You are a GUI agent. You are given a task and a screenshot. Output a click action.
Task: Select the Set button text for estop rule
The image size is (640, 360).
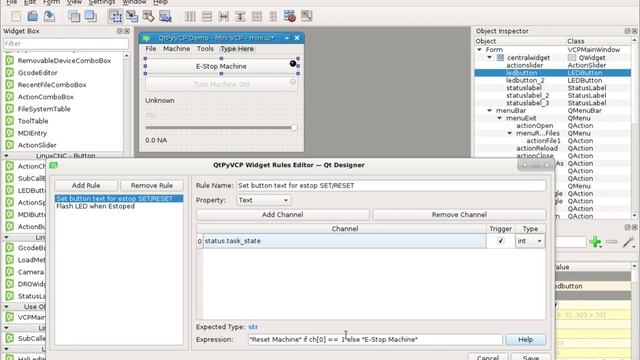(x=118, y=198)
